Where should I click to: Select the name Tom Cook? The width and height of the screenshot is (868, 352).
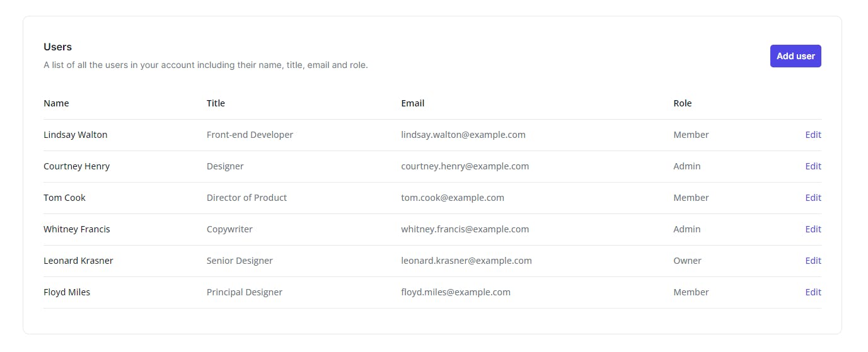pyautogui.click(x=64, y=198)
